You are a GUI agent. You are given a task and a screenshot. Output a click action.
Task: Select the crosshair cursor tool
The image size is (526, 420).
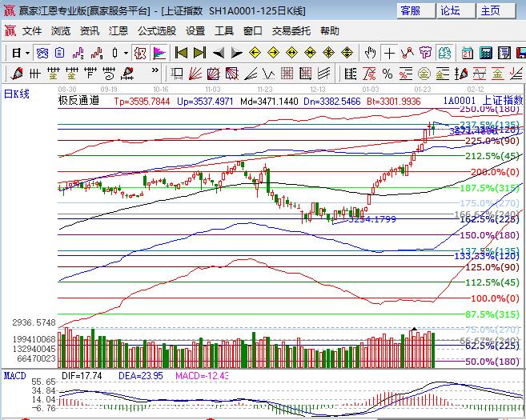pos(389,53)
